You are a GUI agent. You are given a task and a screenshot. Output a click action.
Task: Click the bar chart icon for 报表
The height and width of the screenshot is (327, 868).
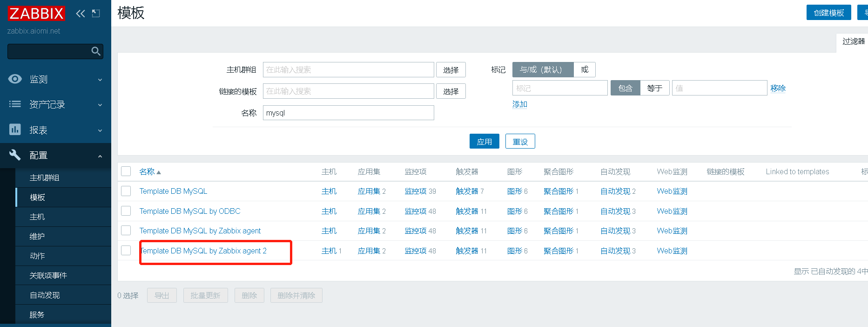pyautogui.click(x=15, y=129)
